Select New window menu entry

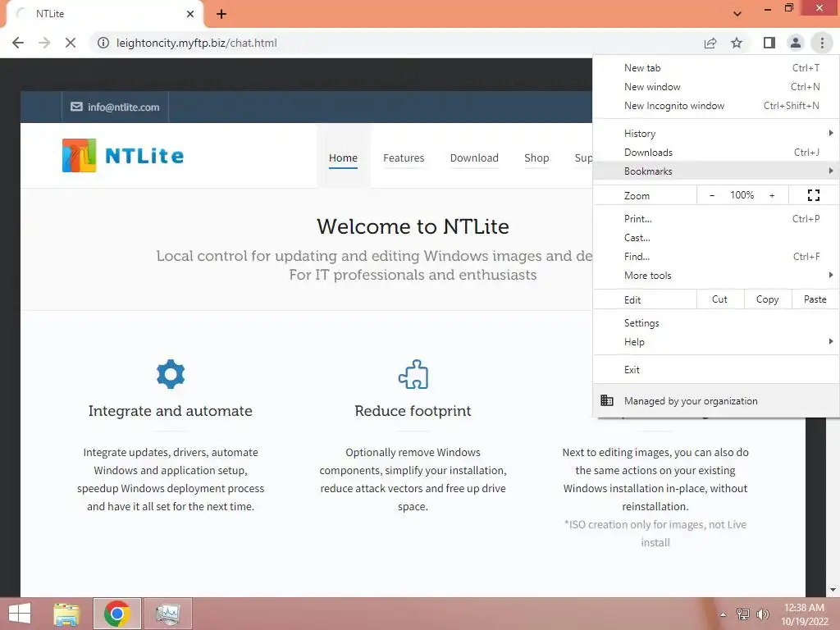coord(715,87)
